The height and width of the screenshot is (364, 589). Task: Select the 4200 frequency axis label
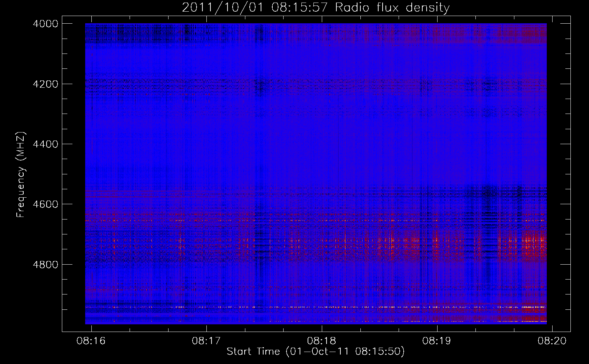(x=46, y=84)
